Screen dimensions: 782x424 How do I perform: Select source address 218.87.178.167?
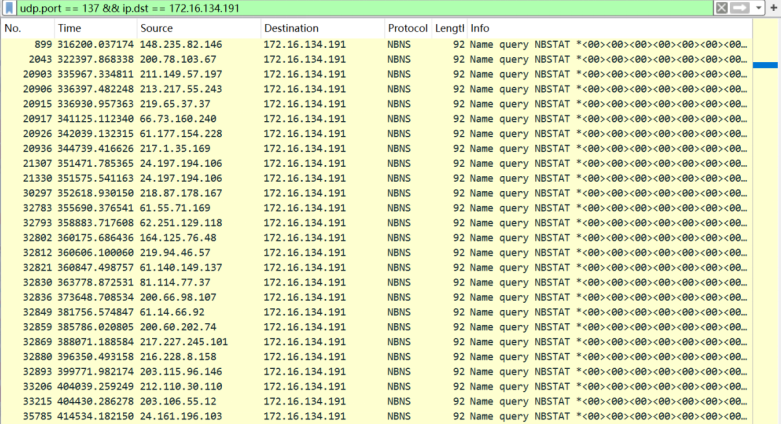click(181, 193)
